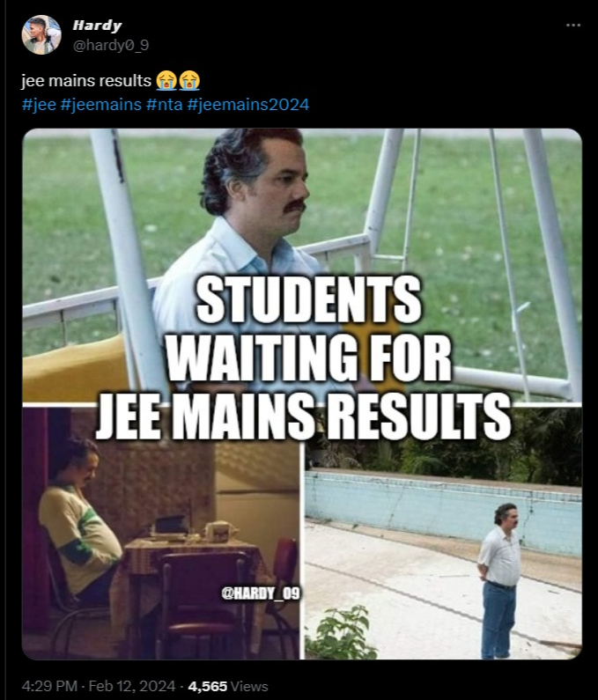
Task: Open the three-dot more options menu
Action: click(573, 26)
